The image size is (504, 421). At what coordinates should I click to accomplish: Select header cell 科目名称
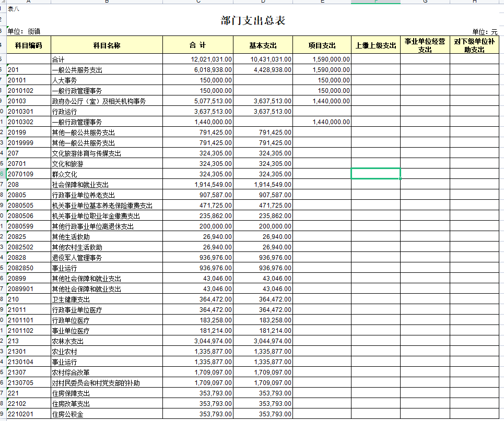point(107,45)
